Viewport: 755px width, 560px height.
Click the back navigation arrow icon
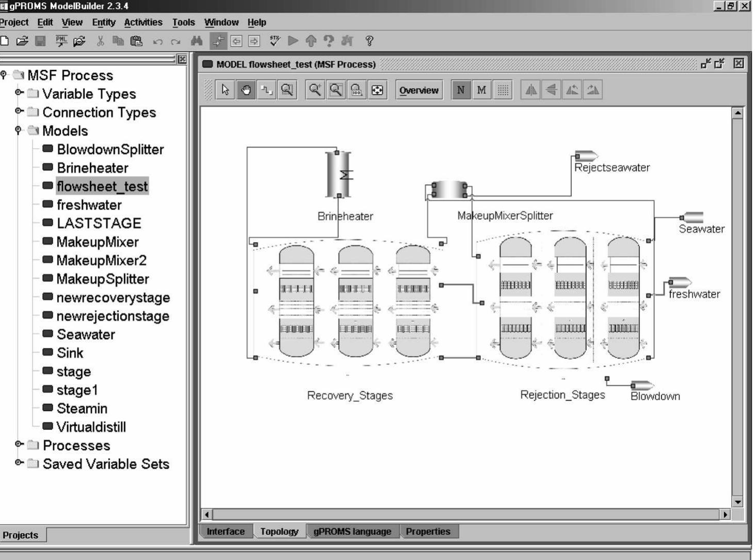[236, 41]
